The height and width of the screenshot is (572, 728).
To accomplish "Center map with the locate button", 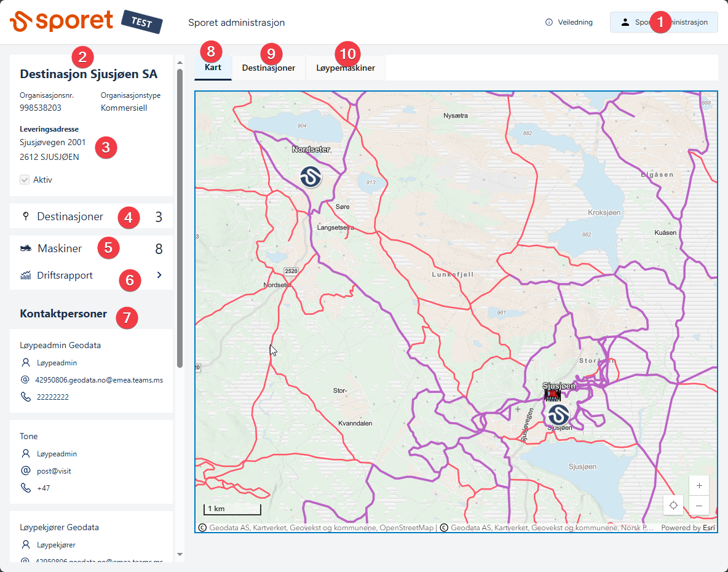I will [x=673, y=506].
